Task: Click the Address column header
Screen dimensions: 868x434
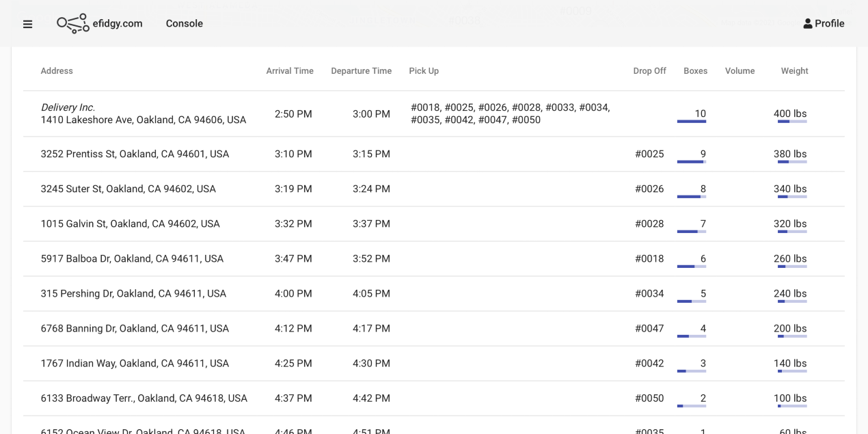Action: (x=57, y=71)
